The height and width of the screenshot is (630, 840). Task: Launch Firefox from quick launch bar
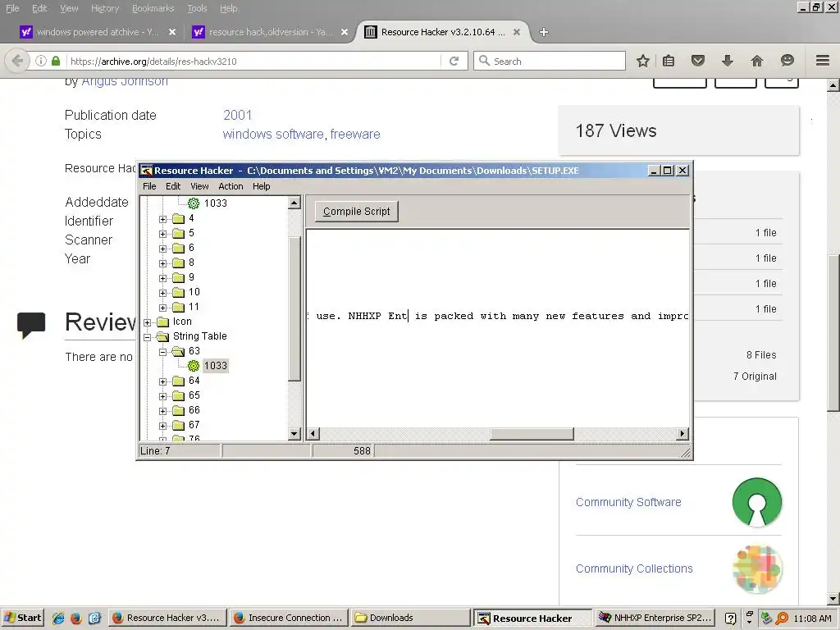pyautogui.click(x=76, y=619)
